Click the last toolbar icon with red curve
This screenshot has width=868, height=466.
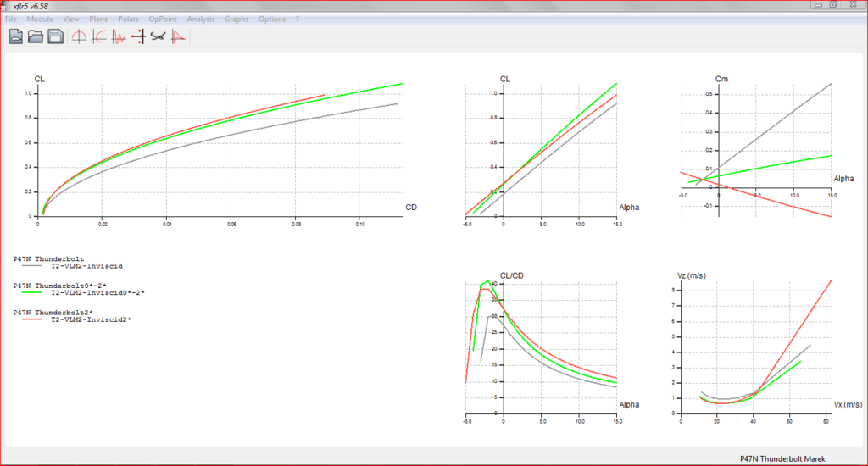tap(178, 36)
